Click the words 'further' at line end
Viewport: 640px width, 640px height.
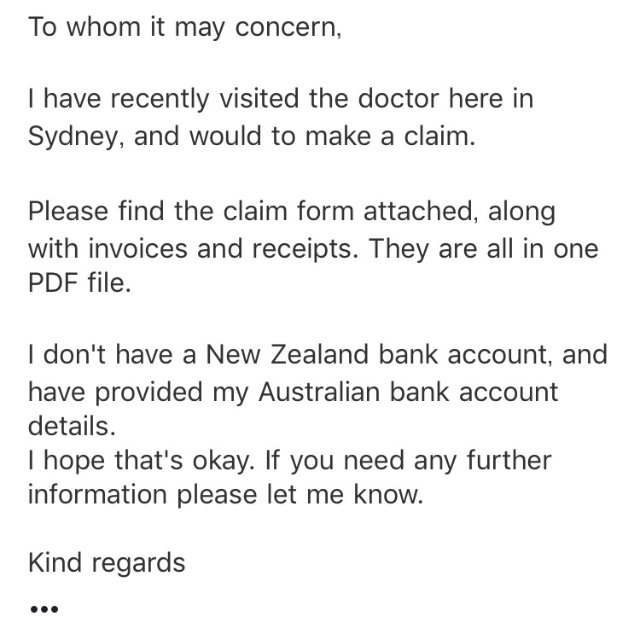coord(509,460)
